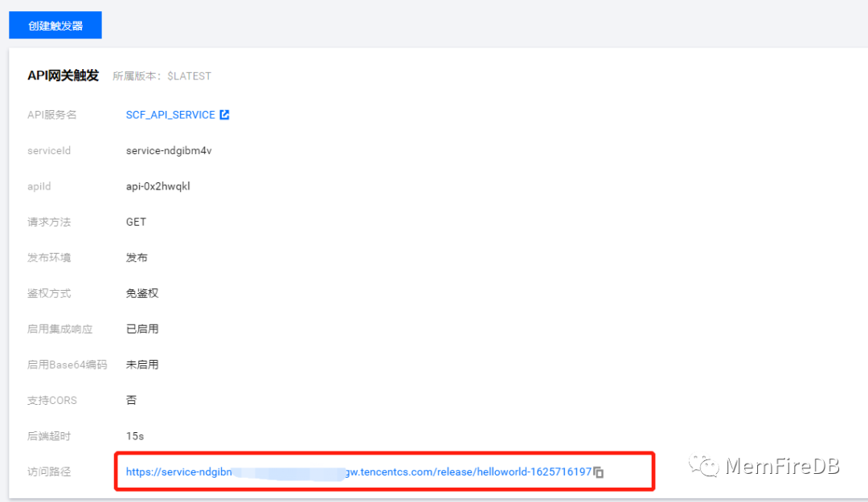
Task: Click the $LATEST version label
Action: pyautogui.click(x=190, y=76)
